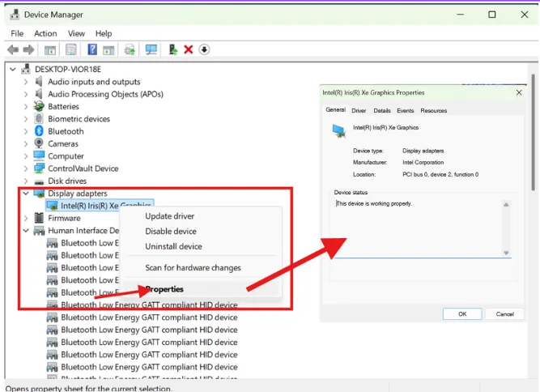Viewport: 540px width, 392px height.
Task: Click the blue Help question-mark icon
Action: coord(92,49)
